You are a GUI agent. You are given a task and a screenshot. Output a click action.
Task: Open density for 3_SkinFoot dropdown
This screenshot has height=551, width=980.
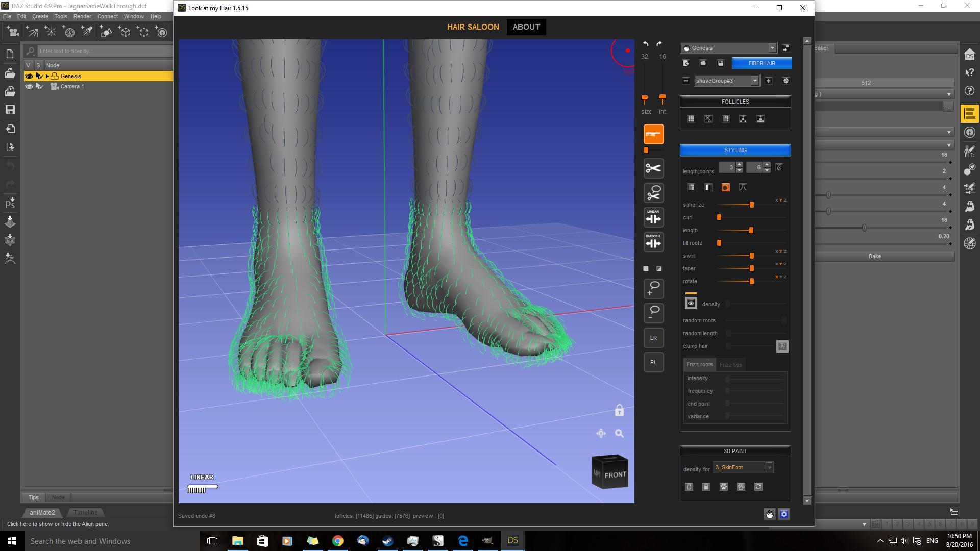pyautogui.click(x=769, y=467)
